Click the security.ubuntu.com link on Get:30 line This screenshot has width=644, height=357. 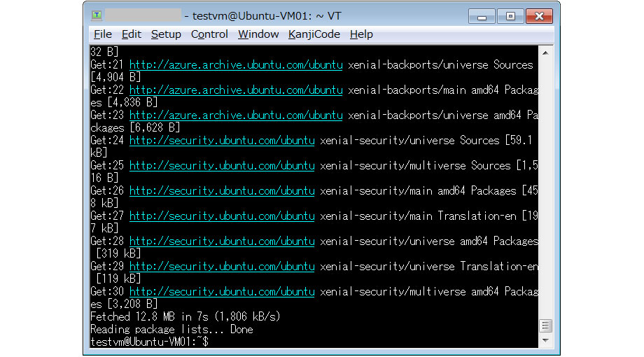[x=222, y=292]
